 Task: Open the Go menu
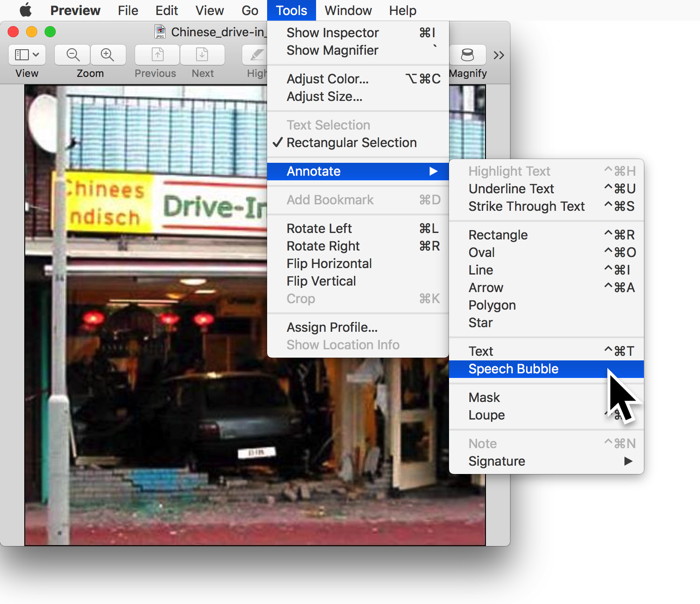coord(250,10)
